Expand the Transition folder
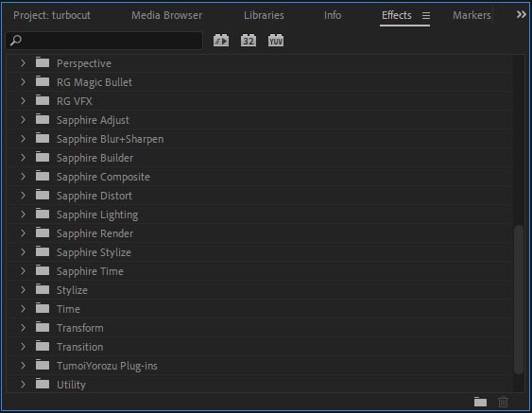Screen dimensions: 532x413 [23, 347]
